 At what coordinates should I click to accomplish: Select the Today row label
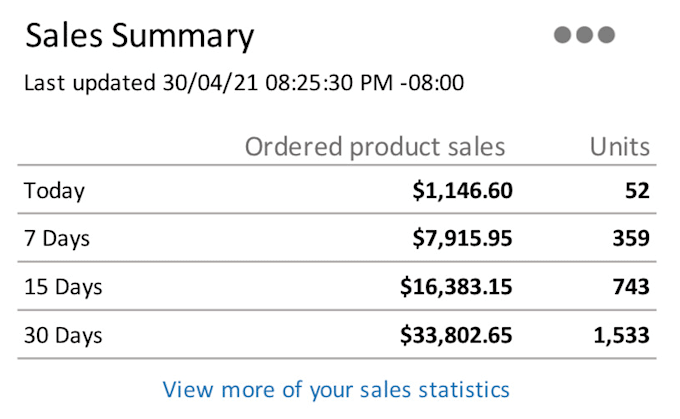point(54,191)
